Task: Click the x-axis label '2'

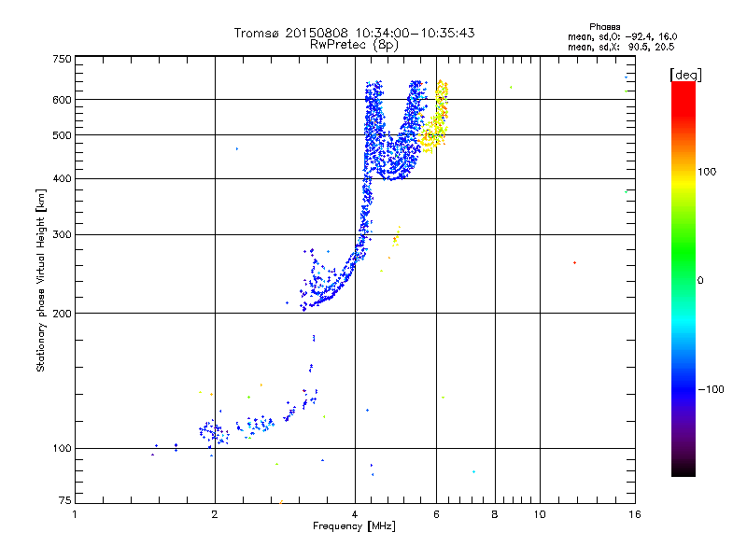Action: [x=215, y=514]
